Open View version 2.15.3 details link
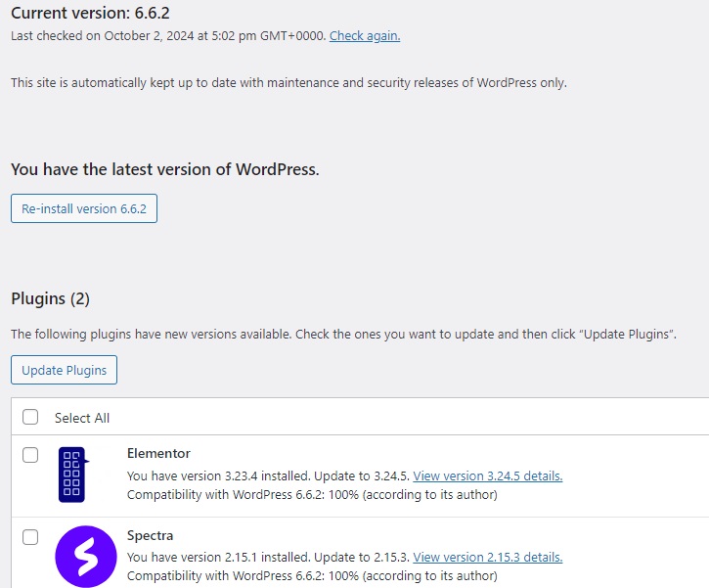709x588 pixels. click(487, 558)
